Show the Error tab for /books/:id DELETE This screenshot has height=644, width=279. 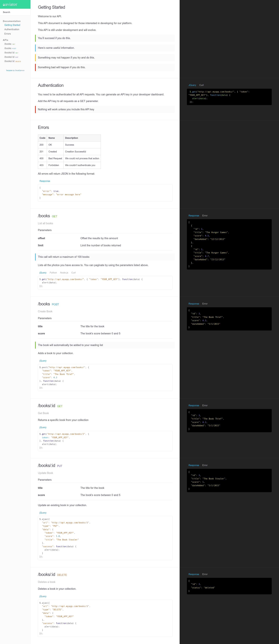point(205,574)
